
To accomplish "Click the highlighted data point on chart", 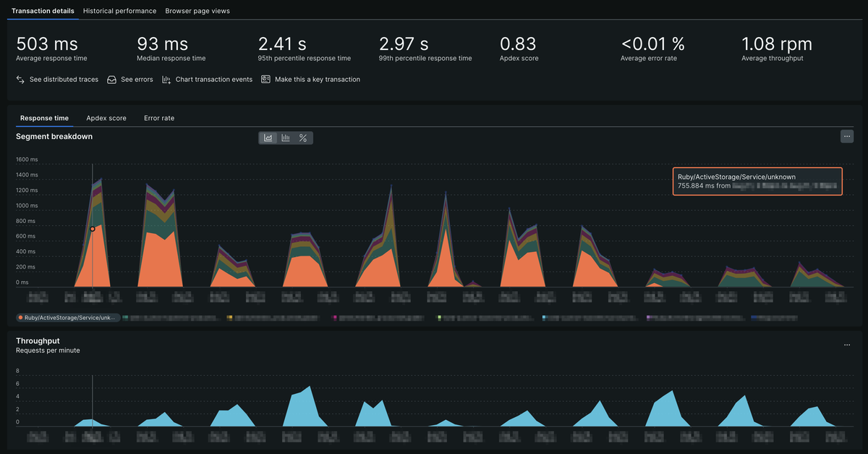I will pos(93,229).
